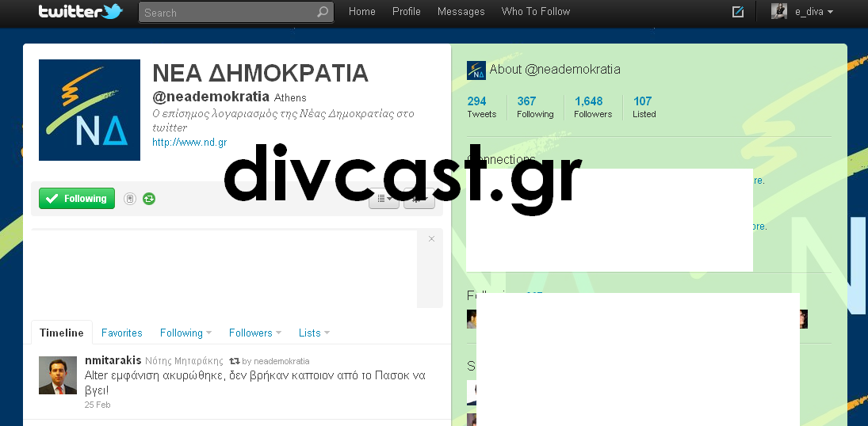
Task: Open Who To Follow page
Action: click(x=535, y=12)
